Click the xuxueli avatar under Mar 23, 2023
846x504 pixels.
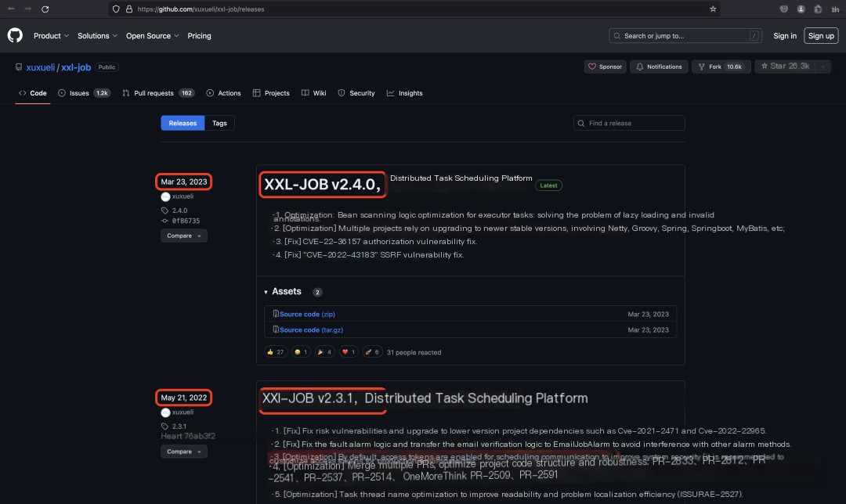coord(165,196)
